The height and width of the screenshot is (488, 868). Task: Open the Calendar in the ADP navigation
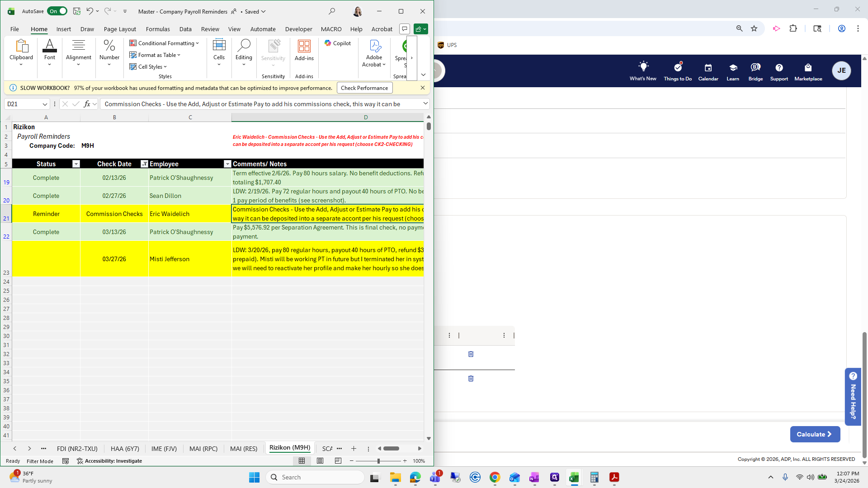tap(708, 71)
